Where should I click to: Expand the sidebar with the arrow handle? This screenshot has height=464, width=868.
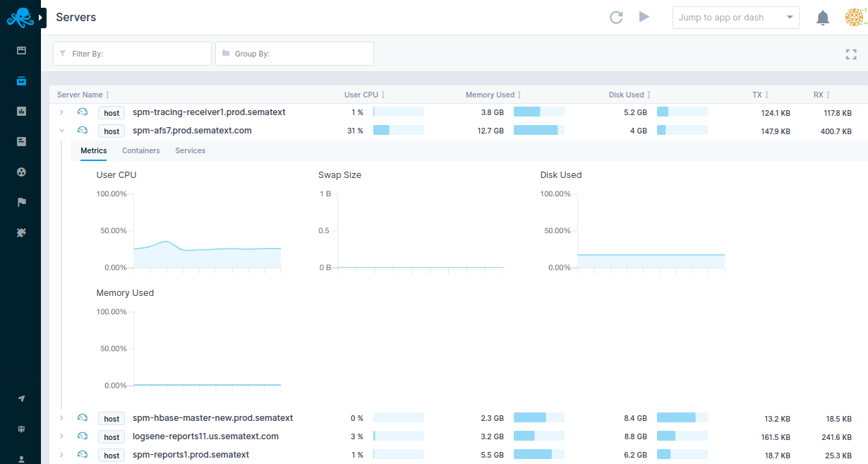[41, 17]
